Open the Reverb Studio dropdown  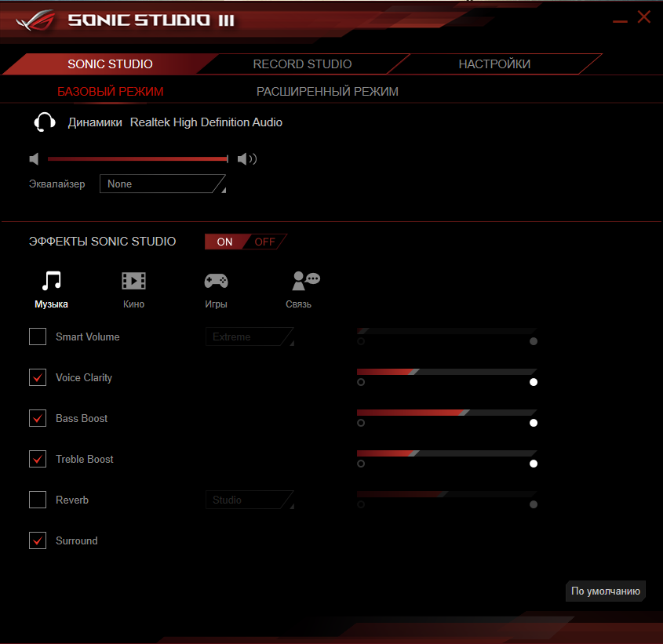click(x=250, y=500)
